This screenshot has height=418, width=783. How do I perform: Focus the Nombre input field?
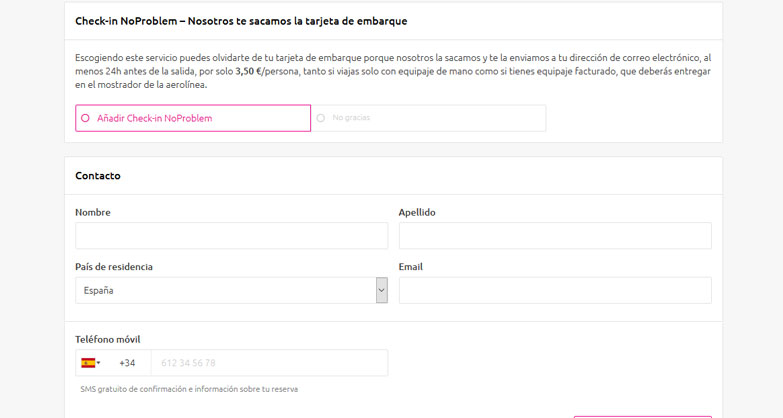pos(232,236)
